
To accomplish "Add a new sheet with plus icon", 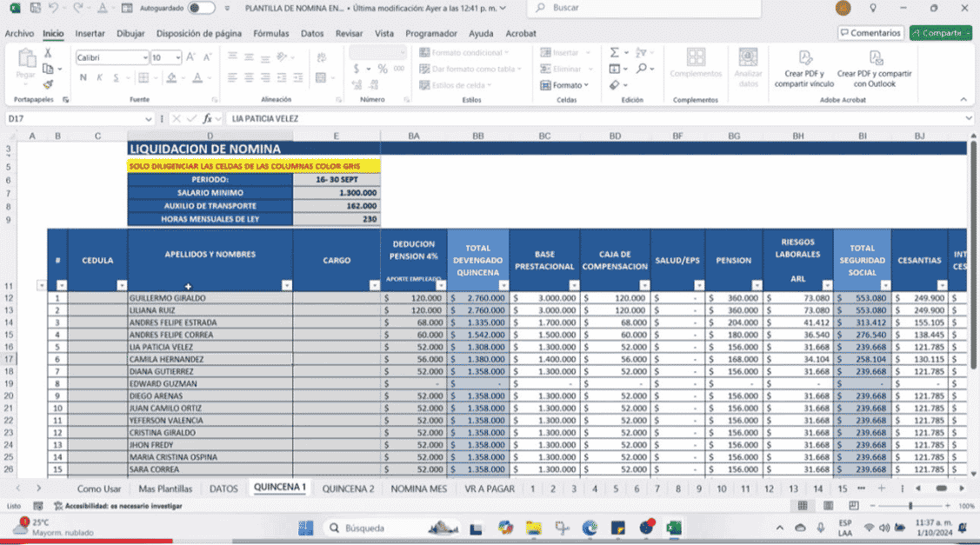I will (x=881, y=489).
